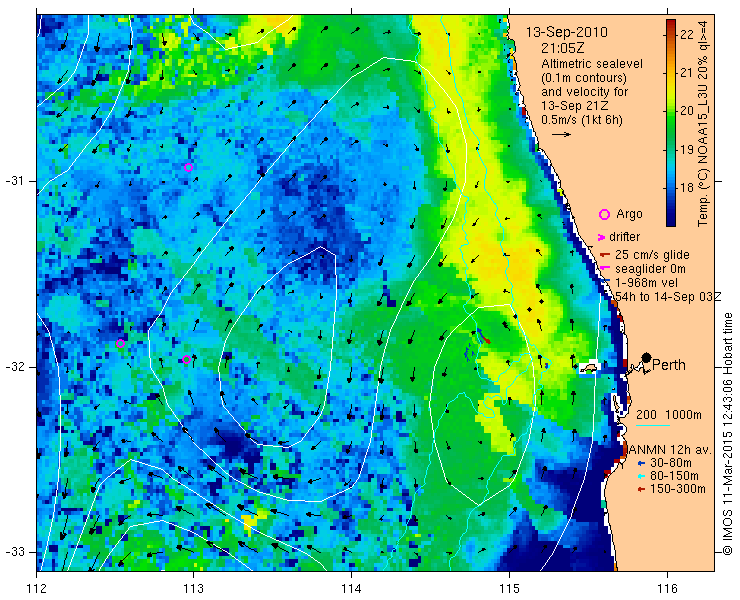This screenshot has width=740, height=600.
Task: Click the 19 value on temperature scale
Action: pos(687,150)
